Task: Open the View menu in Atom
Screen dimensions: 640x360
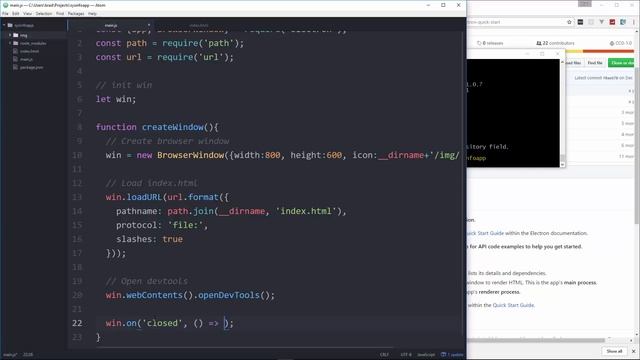Action: 27,13
